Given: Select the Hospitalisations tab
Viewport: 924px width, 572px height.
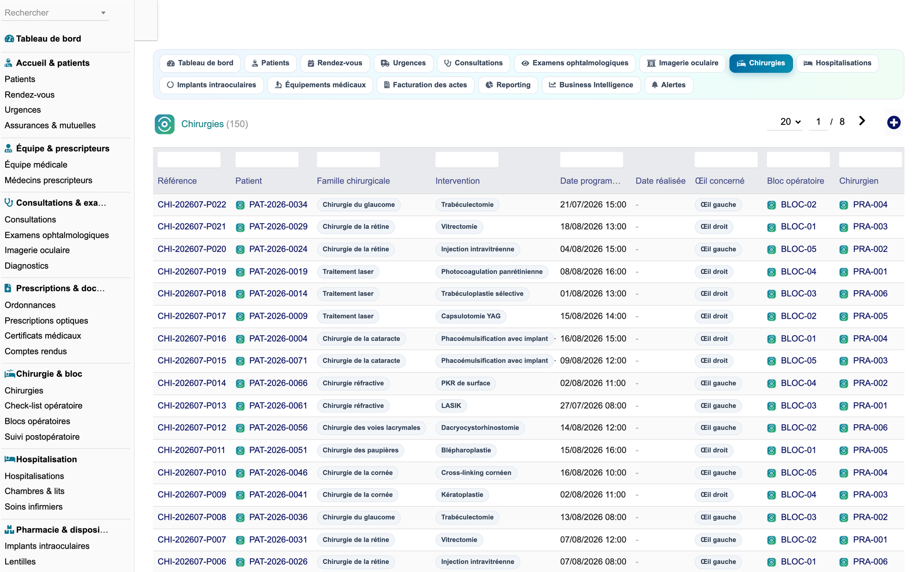Looking at the screenshot, I should [x=837, y=63].
